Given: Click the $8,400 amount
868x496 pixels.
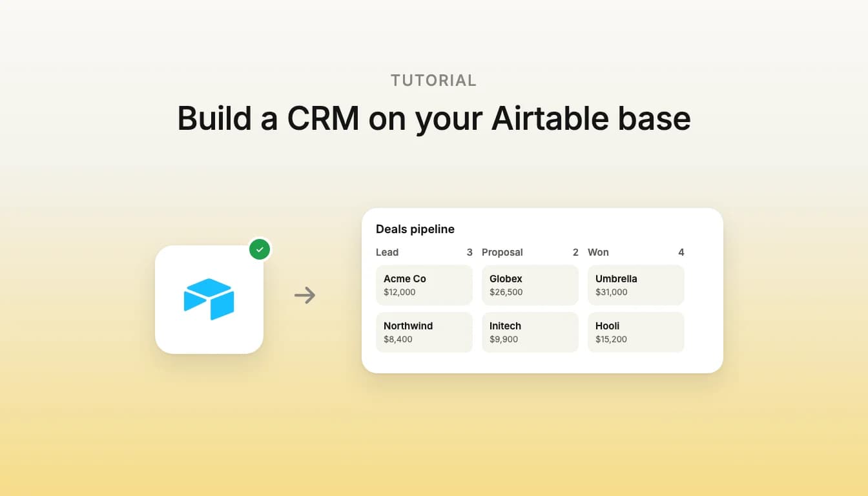Looking at the screenshot, I should tap(398, 339).
